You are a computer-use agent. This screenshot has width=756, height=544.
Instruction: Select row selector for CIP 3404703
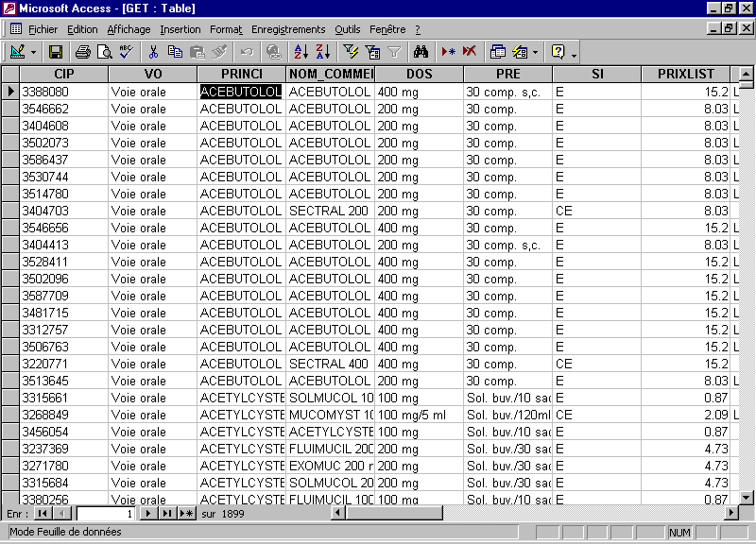click(10, 211)
